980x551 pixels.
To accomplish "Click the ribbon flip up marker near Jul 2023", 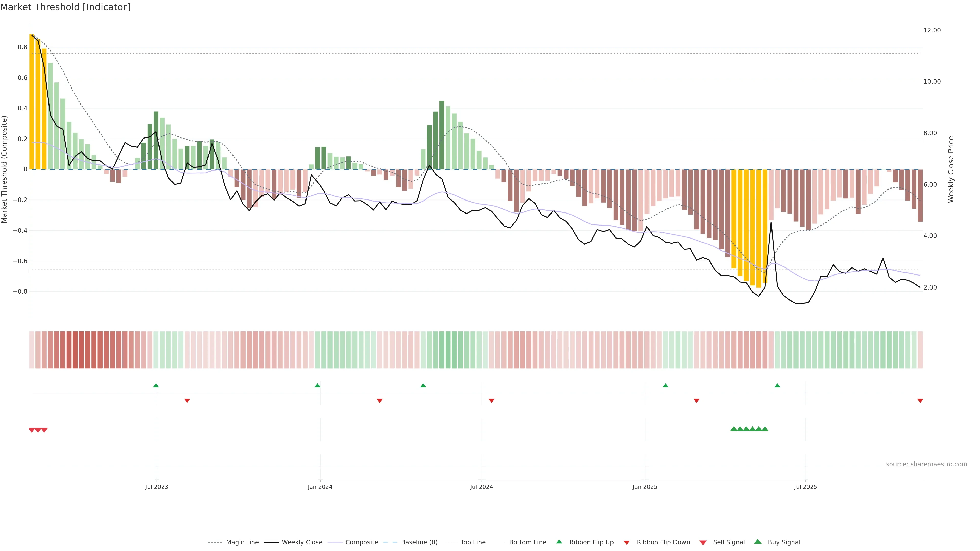I will coord(156,386).
